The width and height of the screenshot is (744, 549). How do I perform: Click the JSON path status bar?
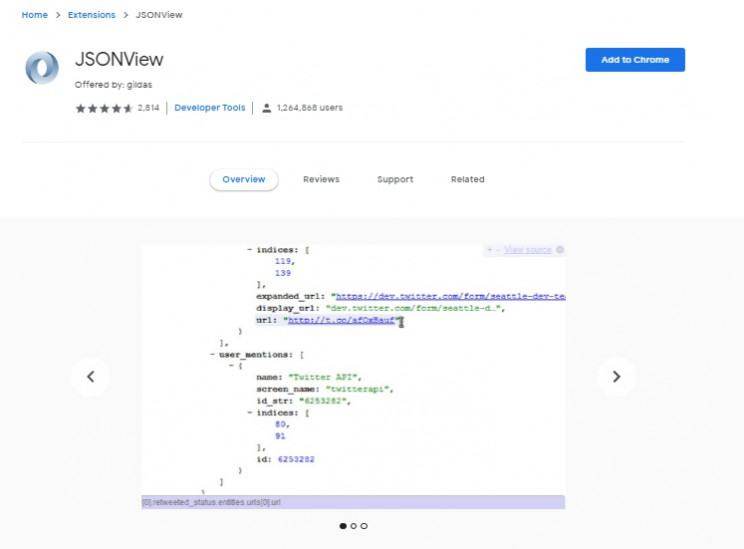[x=353, y=502]
